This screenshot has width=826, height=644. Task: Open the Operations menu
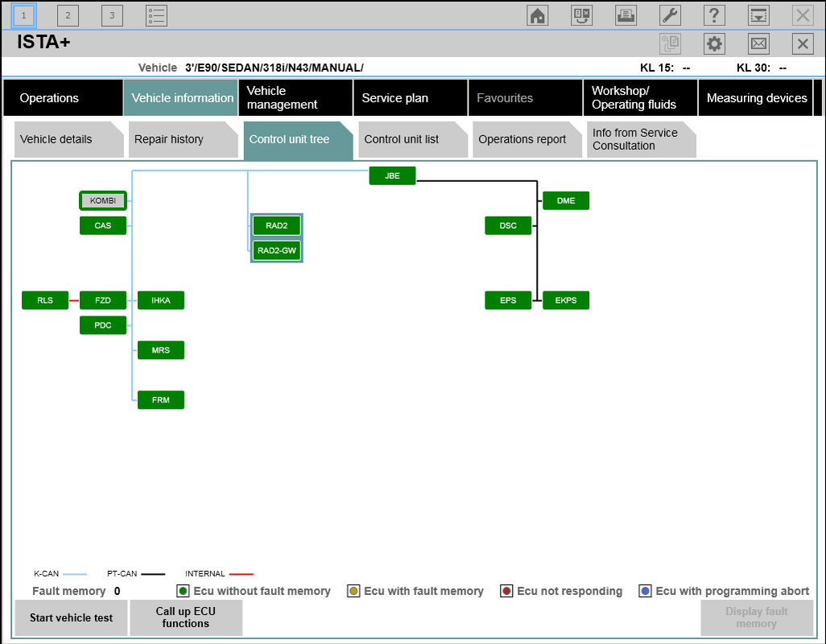63,98
